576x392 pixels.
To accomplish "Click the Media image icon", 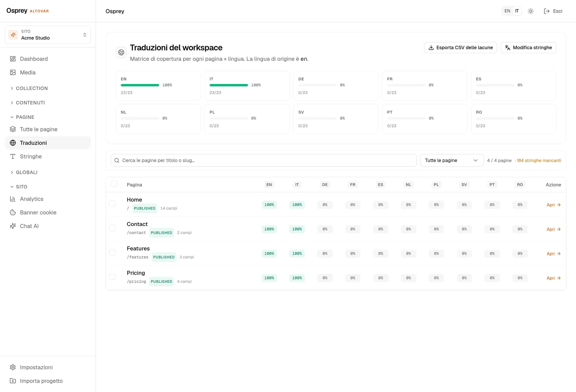I will [x=13, y=72].
